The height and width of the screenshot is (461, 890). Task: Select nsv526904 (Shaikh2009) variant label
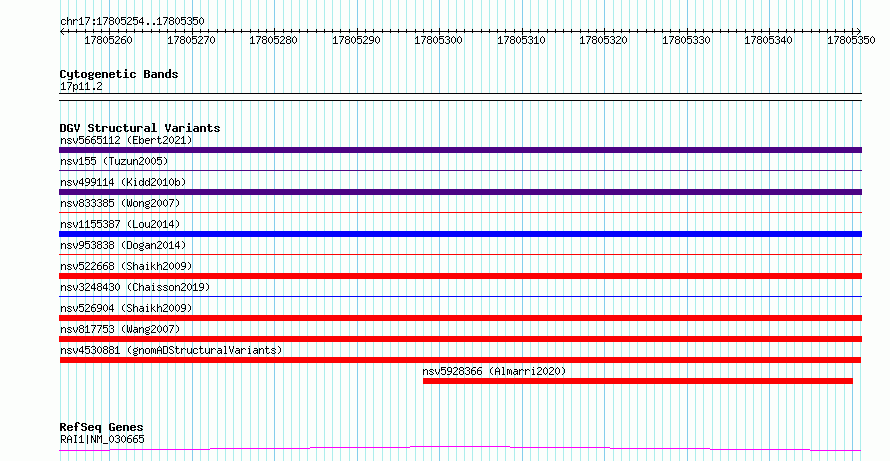126,308
